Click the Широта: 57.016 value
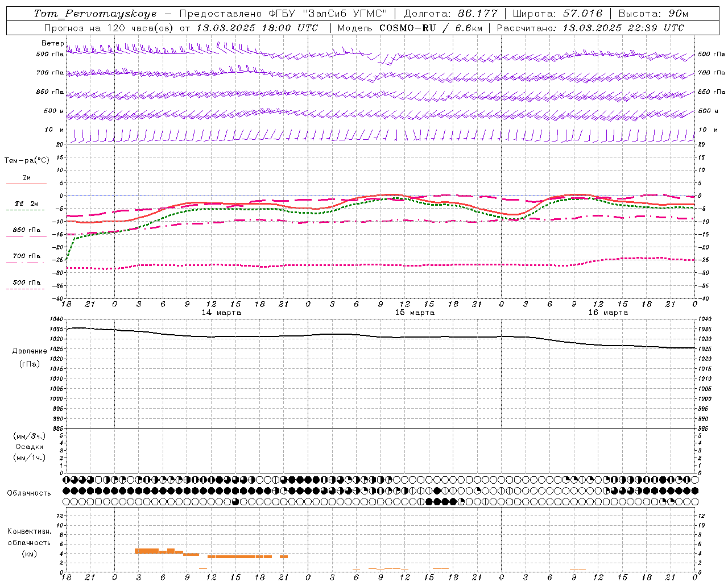 coord(557,14)
